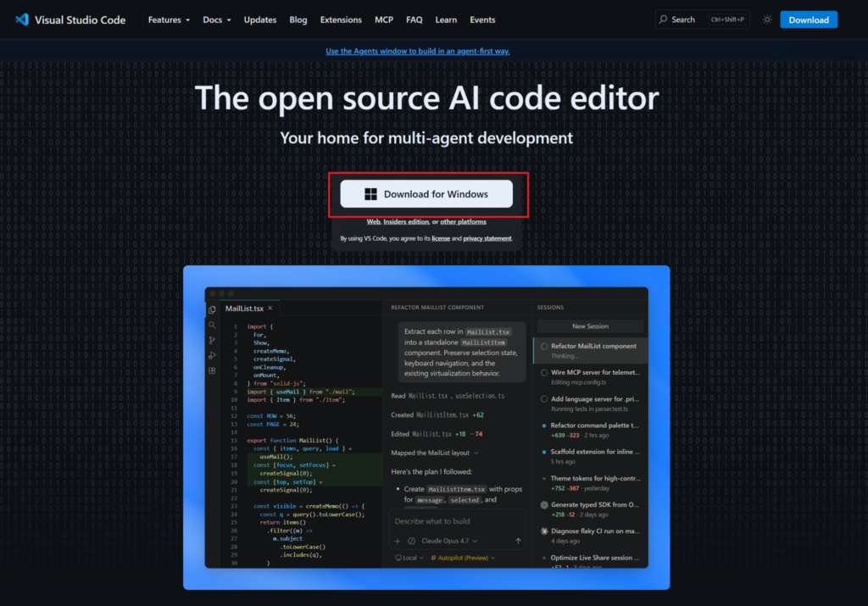Click the tools icon beside Claude Opus 4.7
The width and height of the screenshot is (868, 606).
pos(411,541)
